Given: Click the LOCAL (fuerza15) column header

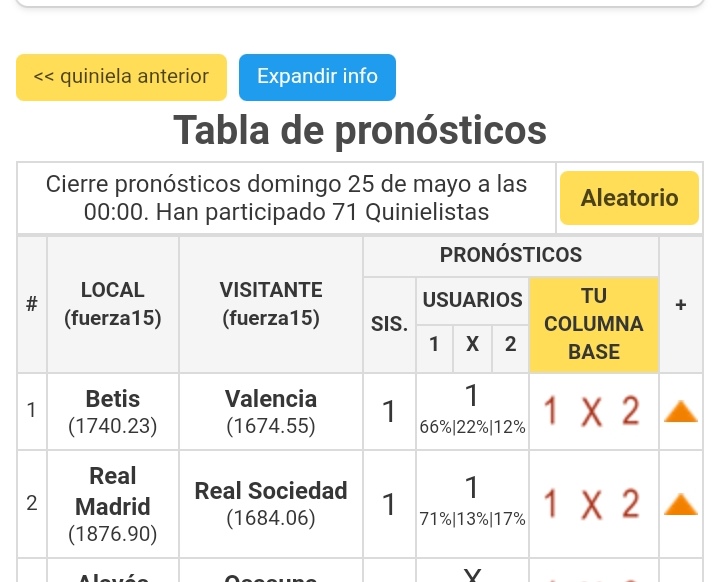Looking at the screenshot, I should (x=112, y=304).
